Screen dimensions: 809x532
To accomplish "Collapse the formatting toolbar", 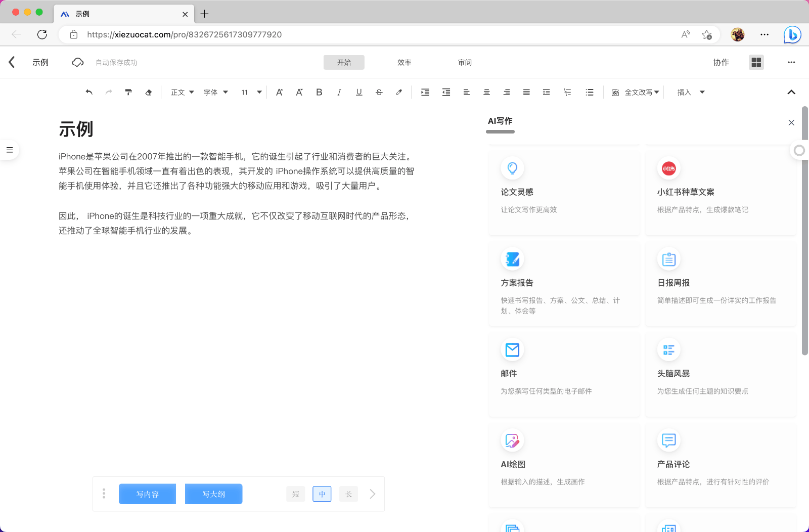I will tap(791, 92).
